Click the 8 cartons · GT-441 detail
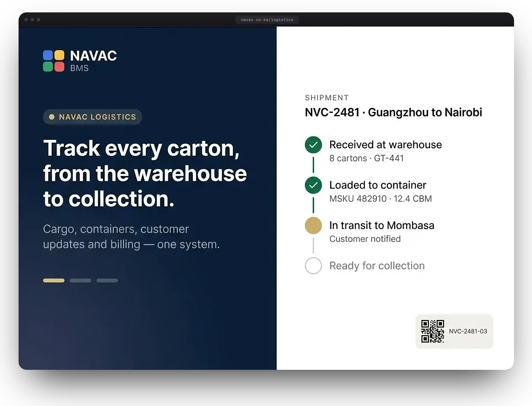The width and height of the screenshot is (532, 406). coord(367,158)
